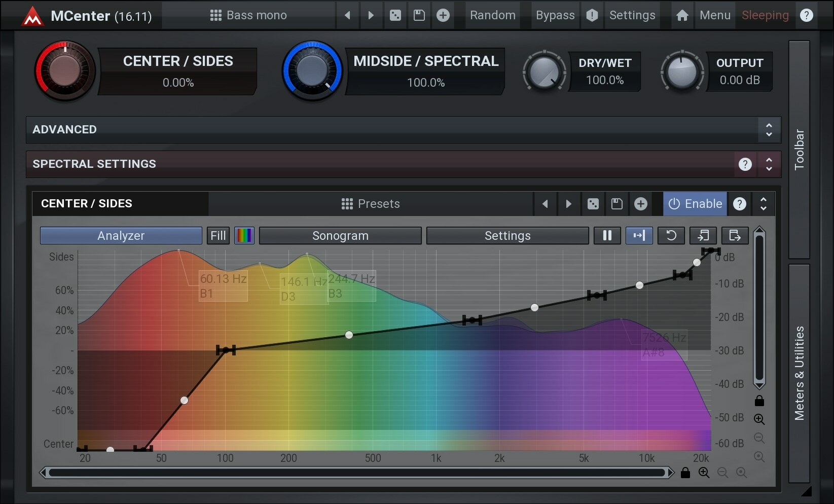Toggle the Fill option in the analyzer
This screenshot has width=834, height=504.
coord(217,235)
